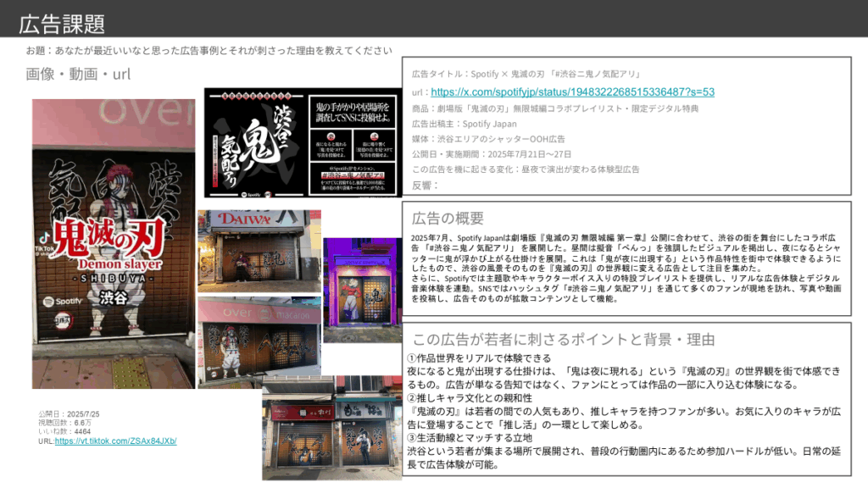Click the 画像・動画・url label
The width and height of the screenshot is (868, 488).
(78, 74)
